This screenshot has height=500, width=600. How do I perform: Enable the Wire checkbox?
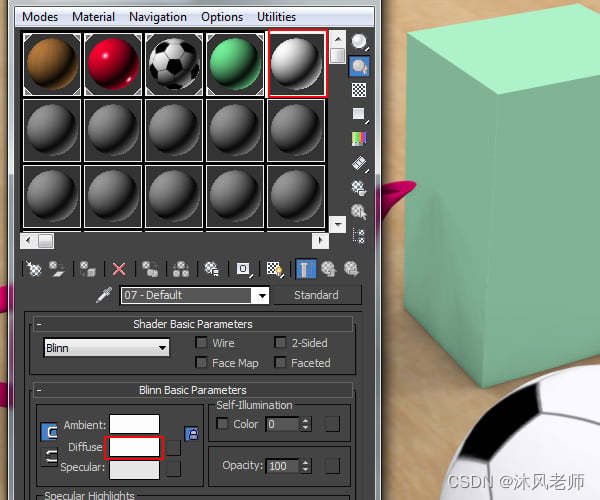point(201,342)
